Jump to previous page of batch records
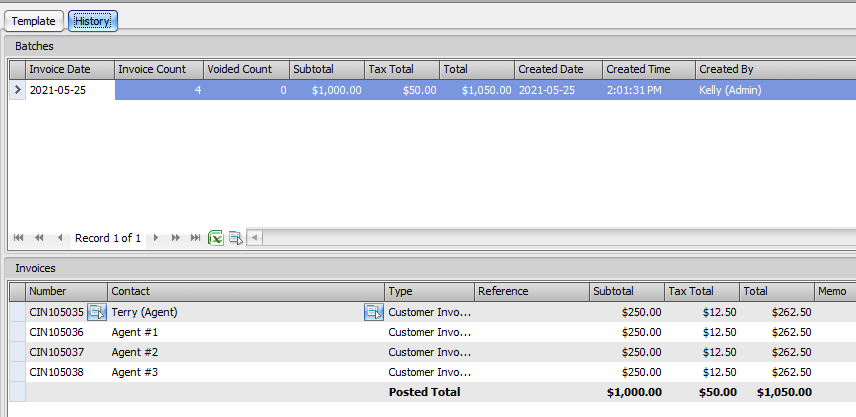This screenshot has width=856, height=417. click(x=39, y=238)
